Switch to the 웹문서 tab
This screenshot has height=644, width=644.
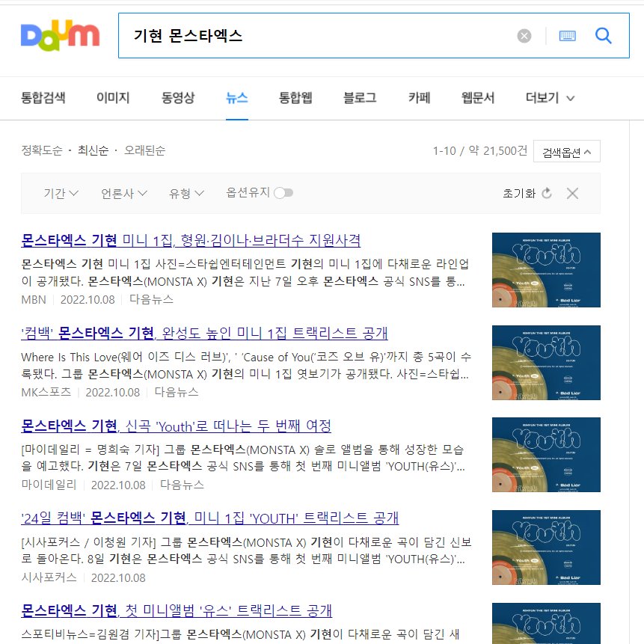tap(478, 98)
